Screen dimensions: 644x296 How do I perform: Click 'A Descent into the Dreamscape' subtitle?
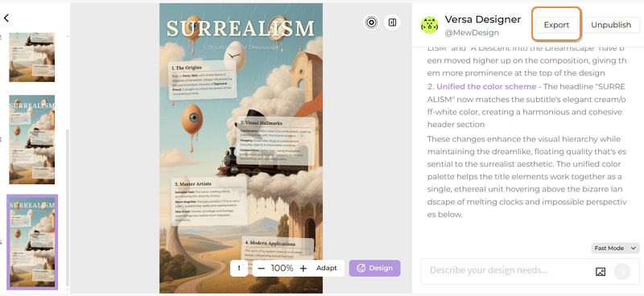[x=240, y=47]
